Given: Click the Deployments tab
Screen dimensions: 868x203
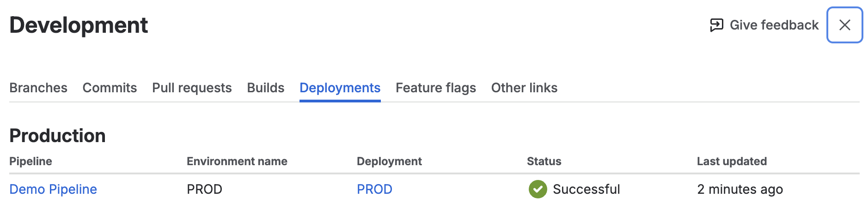Looking at the screenshot, I should tap(340, 88).
